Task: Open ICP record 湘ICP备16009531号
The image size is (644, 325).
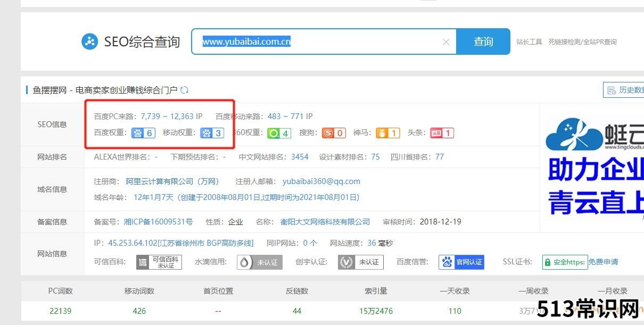Action: 158,222
